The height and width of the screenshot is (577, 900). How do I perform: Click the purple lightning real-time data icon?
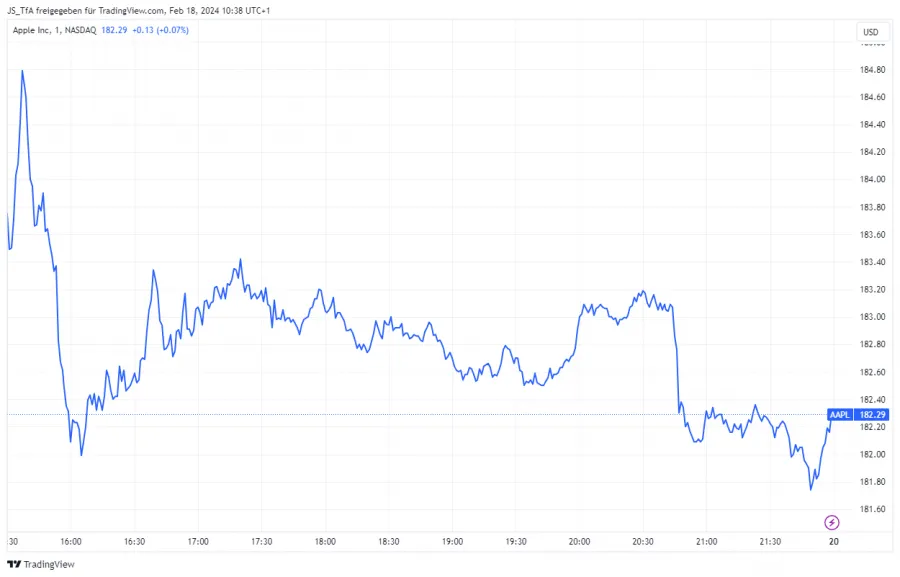833,522
